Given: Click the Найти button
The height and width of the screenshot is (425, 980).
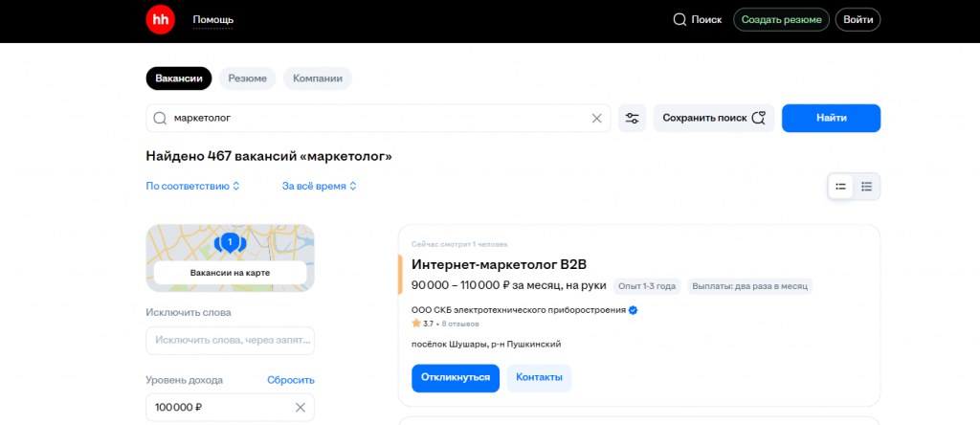Looking at the screenshot, I should coord(831,118).
